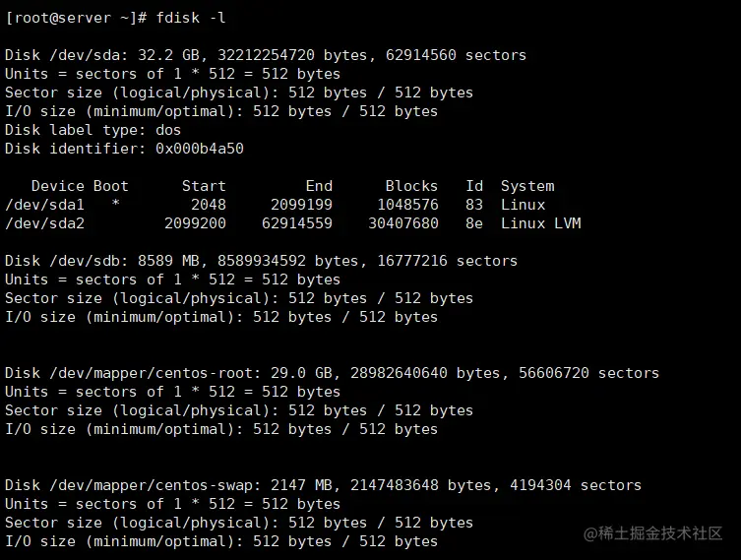Click 'Disk label type: dos' line

coord(93,130)
